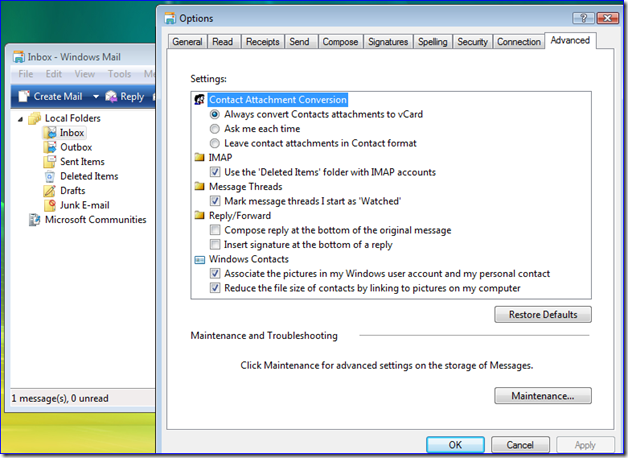Click the Deleted Items recycle icon
The image size is (628, 458).
[x=50, y=176]
